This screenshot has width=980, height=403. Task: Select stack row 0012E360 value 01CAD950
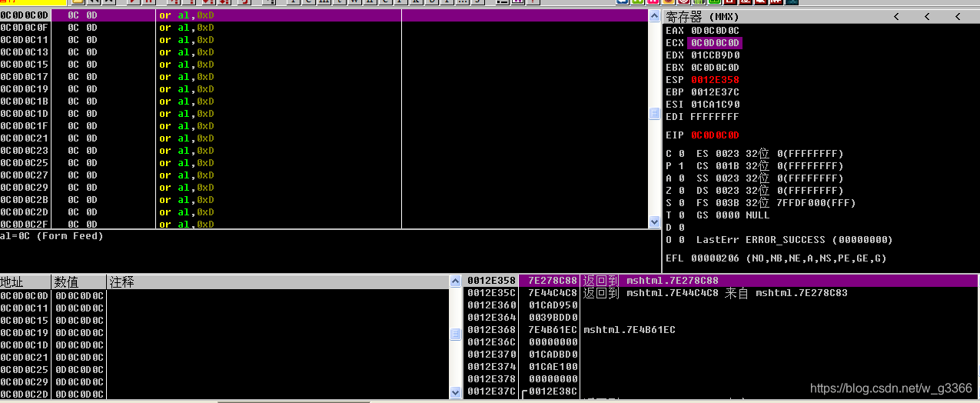tap(722, 305)
